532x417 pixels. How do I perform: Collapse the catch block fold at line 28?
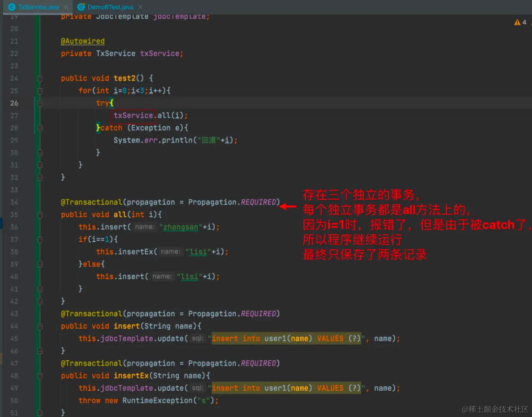click(x=40, y=128)
